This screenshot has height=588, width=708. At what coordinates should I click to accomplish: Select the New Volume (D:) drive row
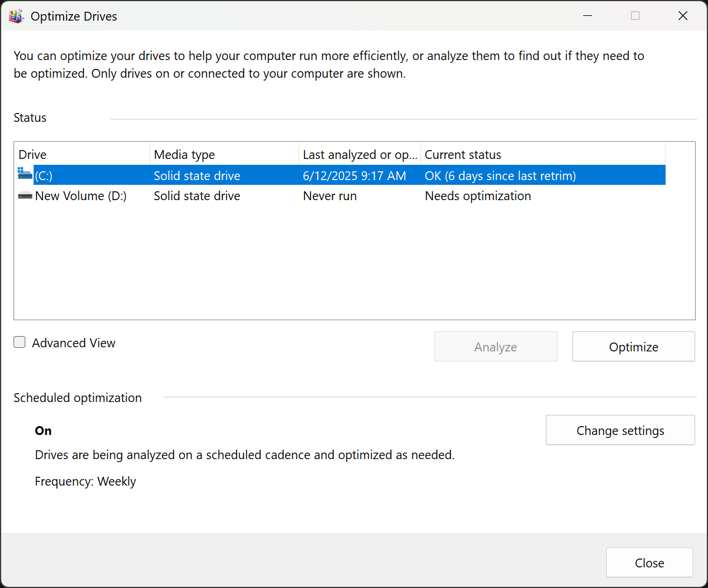[x=81, y=196]
